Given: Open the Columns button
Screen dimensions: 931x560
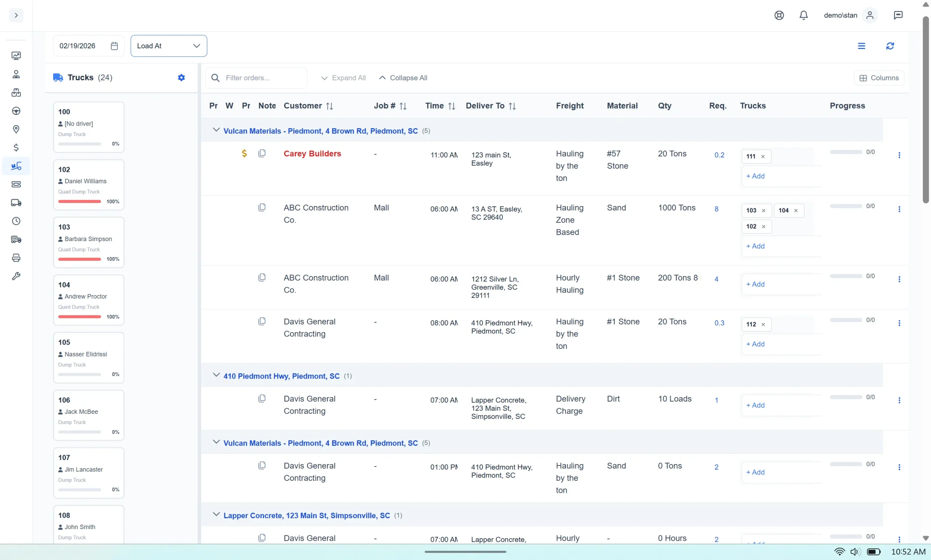Looking at the screenshot, I should (879, 77).
